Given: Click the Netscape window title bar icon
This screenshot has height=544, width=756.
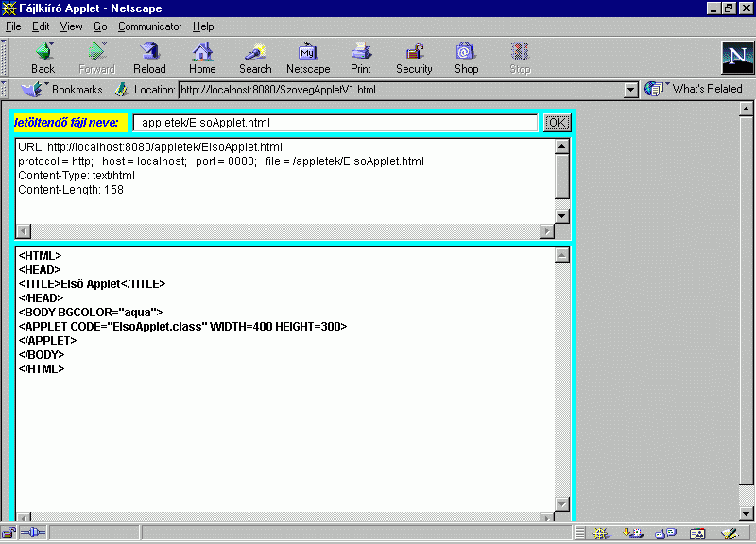Looking at the screenshot, I should point(9,8).
